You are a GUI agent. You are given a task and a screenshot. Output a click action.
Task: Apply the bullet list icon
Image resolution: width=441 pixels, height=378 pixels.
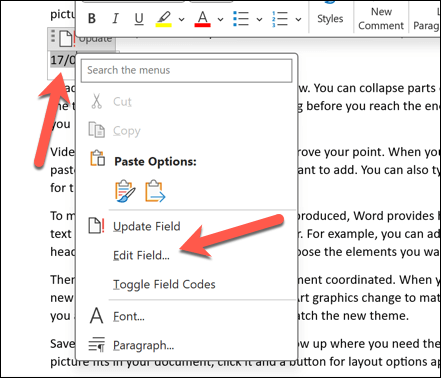tap(241, 19)
